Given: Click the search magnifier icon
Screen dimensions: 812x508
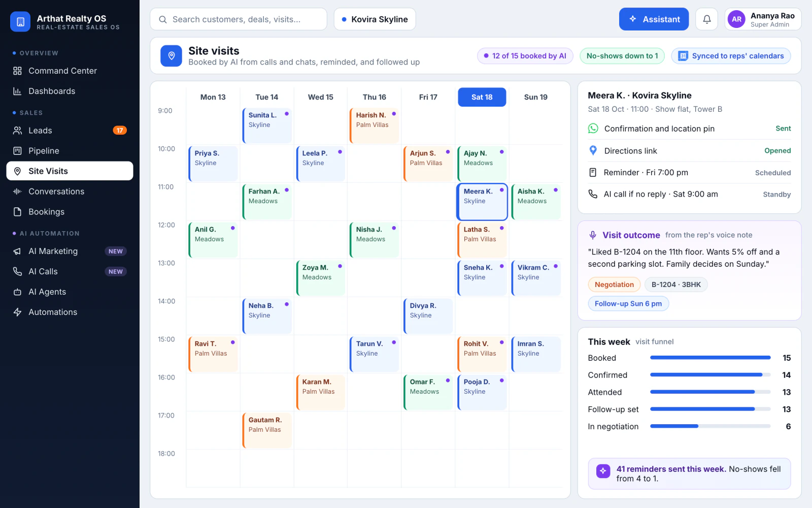Looking at the screenshot, I should click(163, 19).
